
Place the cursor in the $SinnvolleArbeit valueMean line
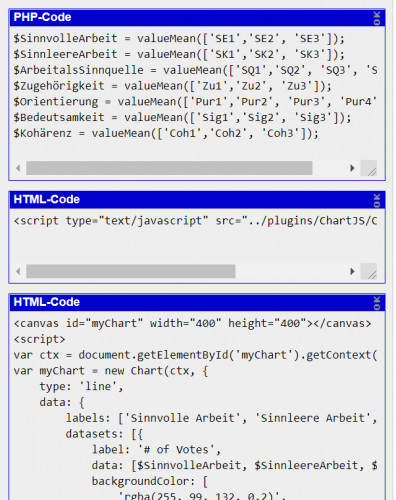pyautogui.click(x=179, y=38)
